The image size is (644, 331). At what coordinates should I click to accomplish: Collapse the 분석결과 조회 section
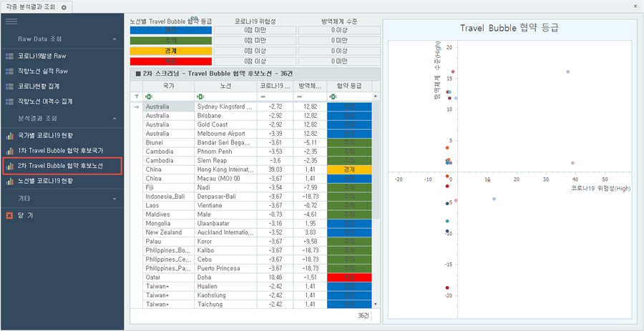pos(114,119)
